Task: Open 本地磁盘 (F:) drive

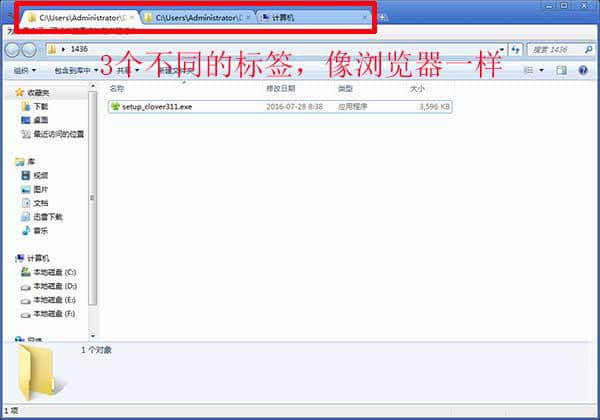Action: pyautogui.click(x=48, y=314)
